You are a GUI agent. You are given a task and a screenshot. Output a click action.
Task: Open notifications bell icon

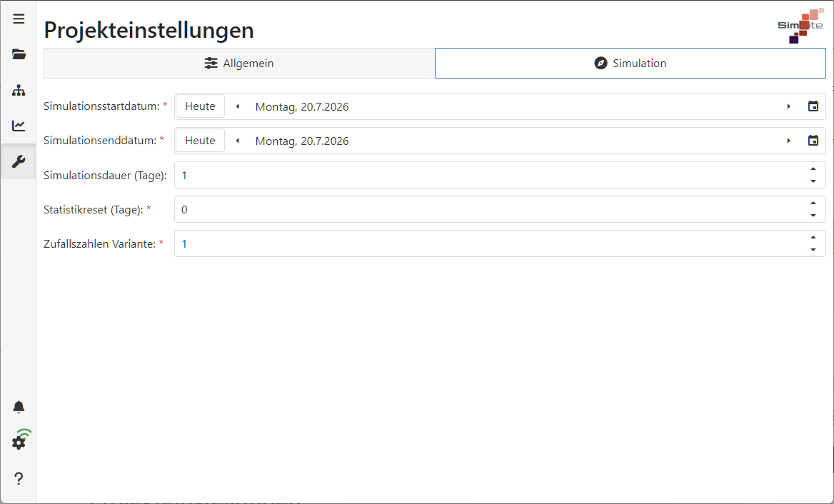19,407
